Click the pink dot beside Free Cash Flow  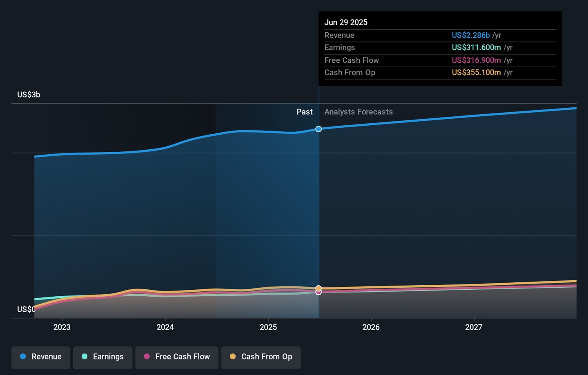click(x=147, y=357)
